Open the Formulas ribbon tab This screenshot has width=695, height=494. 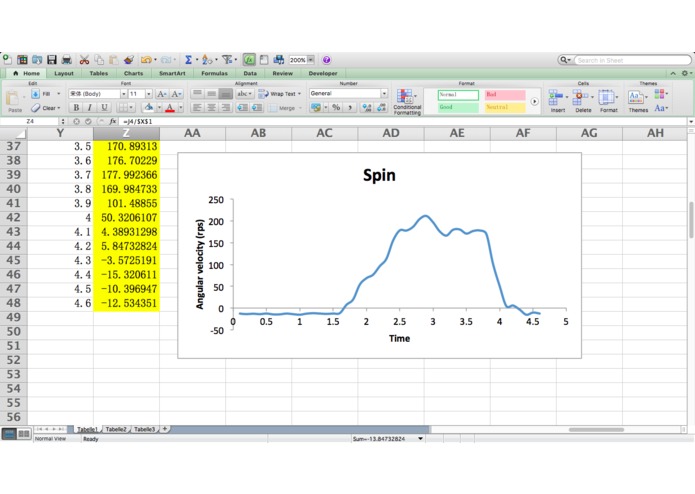215,73
